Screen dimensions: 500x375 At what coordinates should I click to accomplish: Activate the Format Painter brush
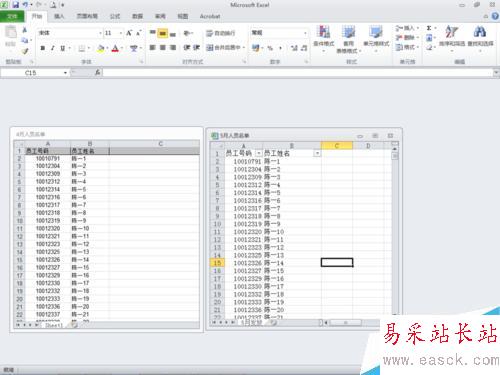point(25,51)
